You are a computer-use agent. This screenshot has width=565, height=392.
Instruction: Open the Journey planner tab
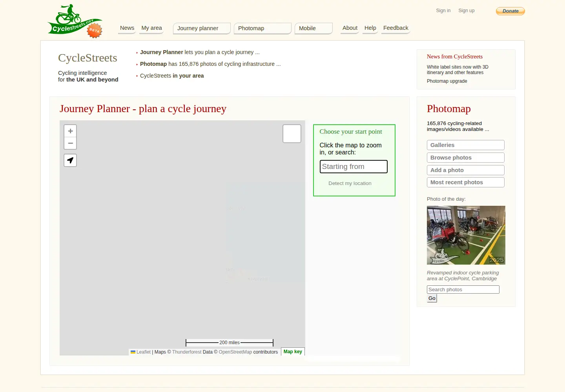click(x=202, y=28)
